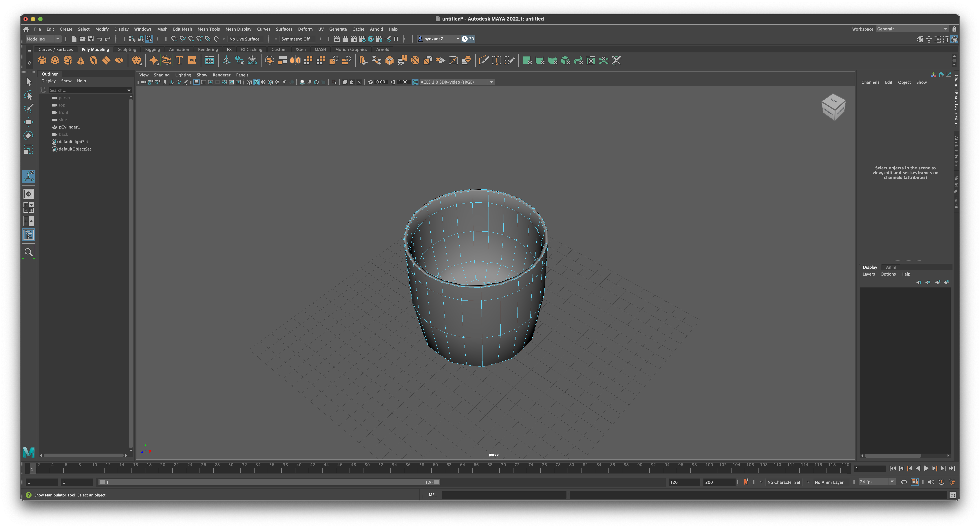
Task: Open the Outliner search filter dropdown
Action: (x=129, y=91)
